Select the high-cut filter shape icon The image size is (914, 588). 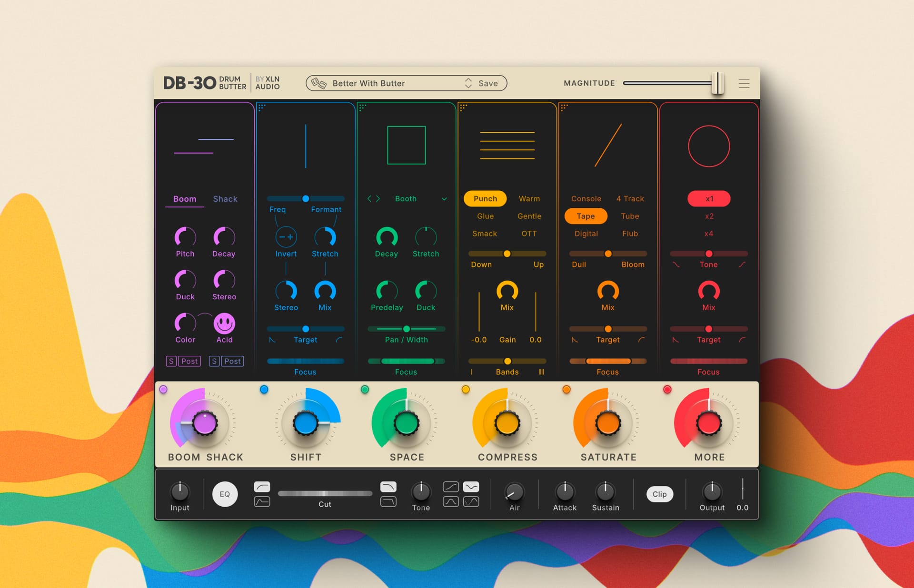click(x=388, y=487)
